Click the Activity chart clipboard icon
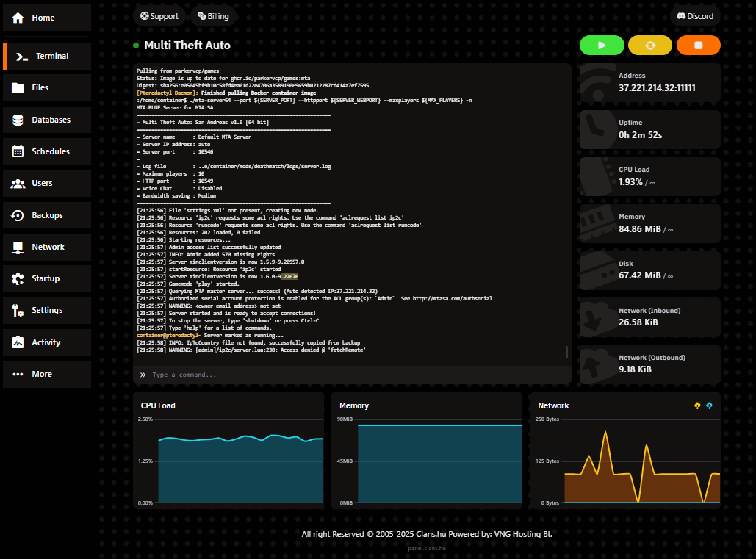This screenshot has height=559, width=756. pos(18,342)
